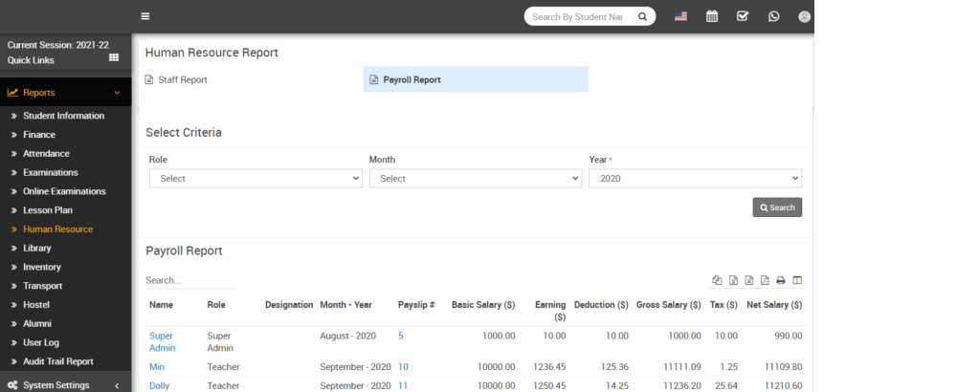Click the Payroll Report document icon
Image resolution: width=980 pixels, height=392 pixels.
click(374, 80)
